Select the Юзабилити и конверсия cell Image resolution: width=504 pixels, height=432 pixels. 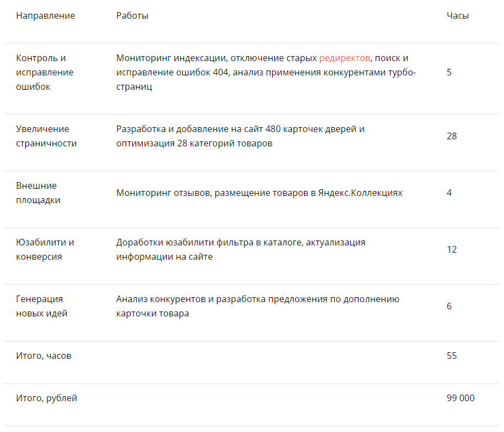coord(45,249)
